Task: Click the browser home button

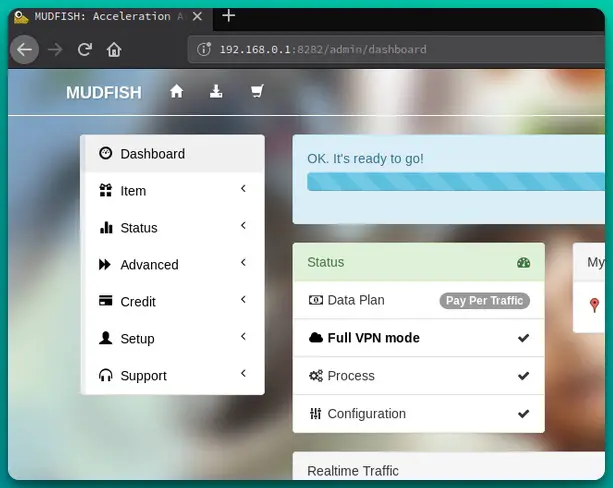Action: coord(114,50)
